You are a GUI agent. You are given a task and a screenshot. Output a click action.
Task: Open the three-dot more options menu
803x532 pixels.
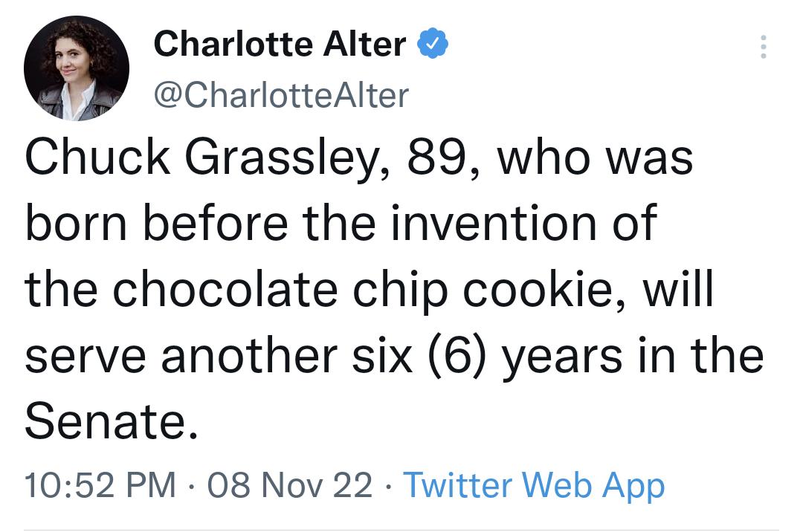tap(764, 46)
